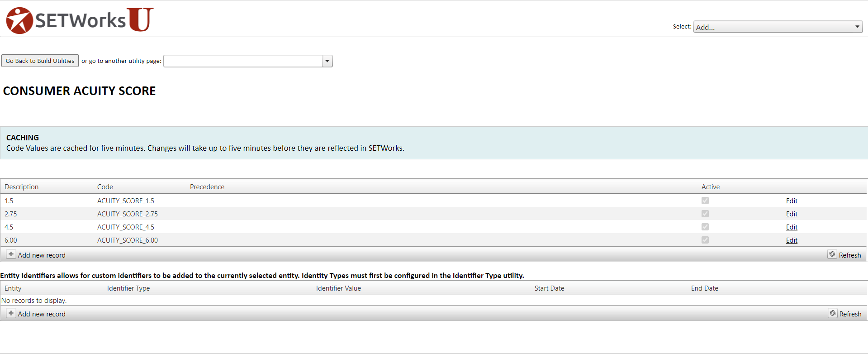
Task: Add new record to acuity score table
Action: tap(42, 255)
